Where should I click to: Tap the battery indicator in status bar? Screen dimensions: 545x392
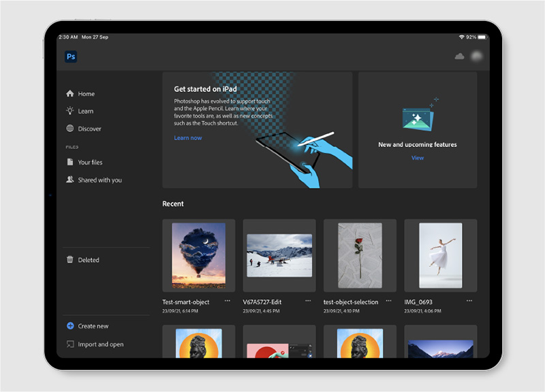pyautogui.click(x=482, y=37)
